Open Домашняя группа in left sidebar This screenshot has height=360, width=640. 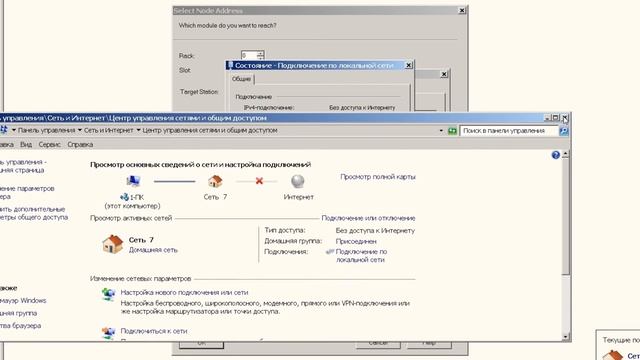(18, 313)
